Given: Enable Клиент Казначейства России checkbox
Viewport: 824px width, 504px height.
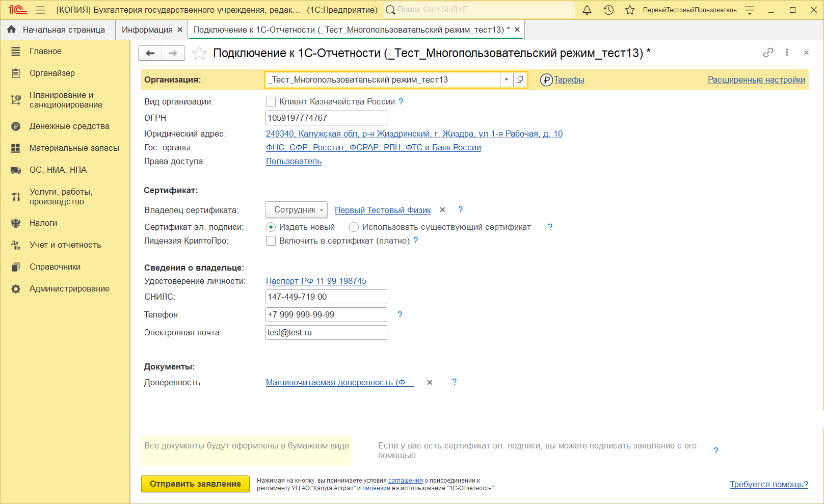Looking at the screenshot, I should [x=271, y=101].
